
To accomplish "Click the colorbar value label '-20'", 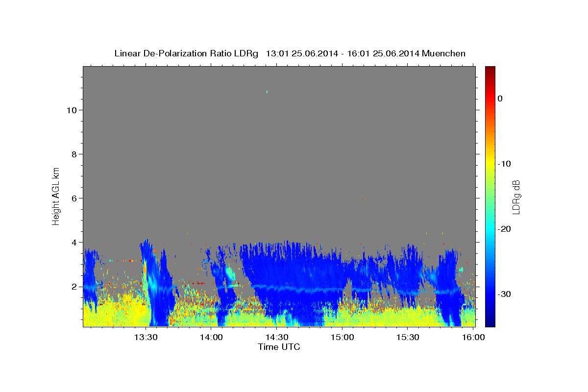I will (505, 229).
